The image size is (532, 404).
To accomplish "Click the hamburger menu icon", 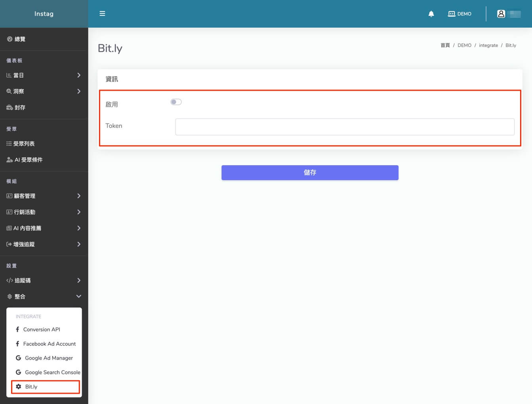I will [x=102, y=13].
